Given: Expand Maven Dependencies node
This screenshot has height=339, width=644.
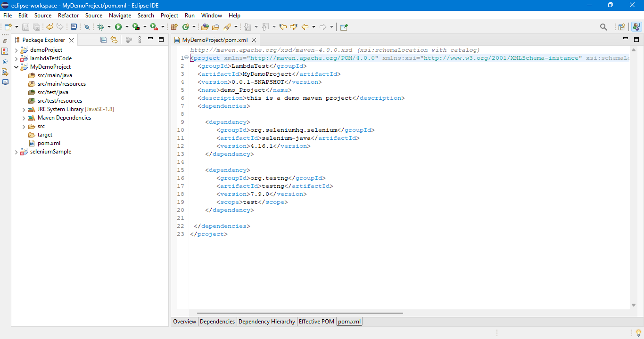Looking at the screenshot, I should coord(24,118).
